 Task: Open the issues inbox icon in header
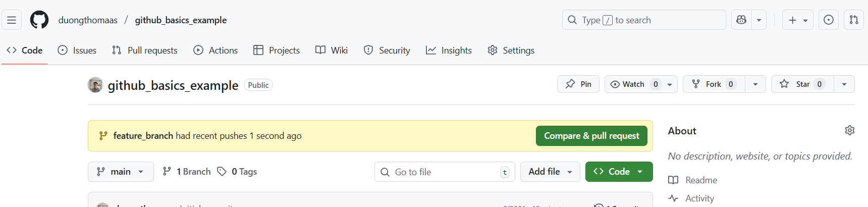(829, 20)
